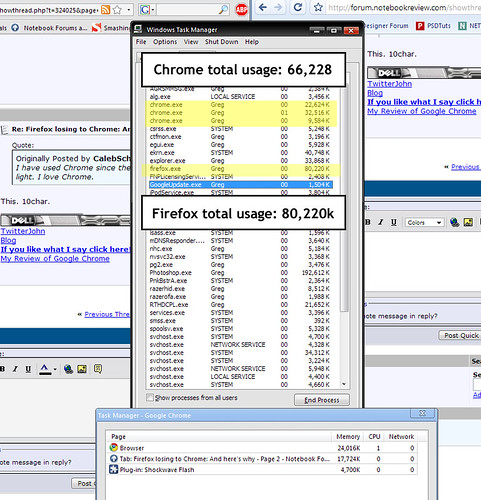Select the firefox.exe process row
This screenshot has width=481, height=500.
click(241, 169)
